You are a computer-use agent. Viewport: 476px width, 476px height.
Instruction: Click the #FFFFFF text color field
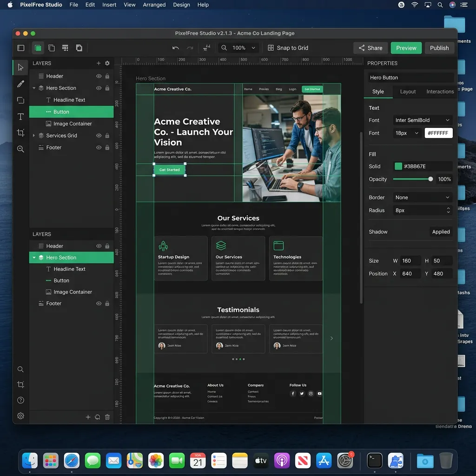(x=438, y=133)
